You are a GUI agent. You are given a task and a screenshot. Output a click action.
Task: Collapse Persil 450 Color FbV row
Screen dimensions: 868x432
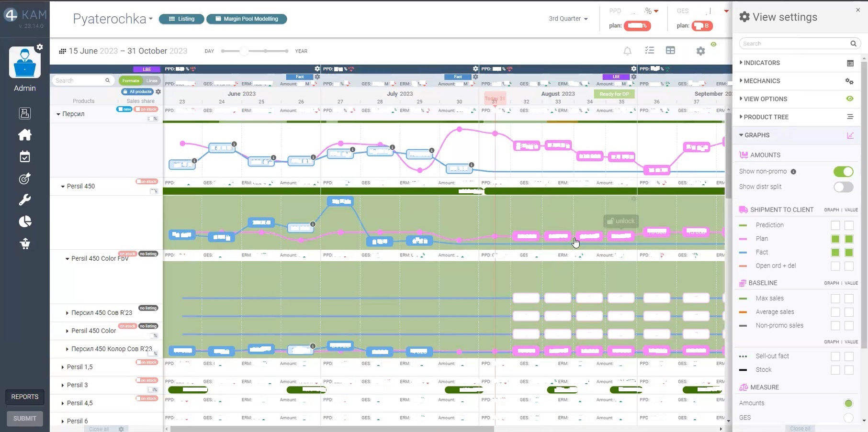pyautogui.click(x=68, y=259)
